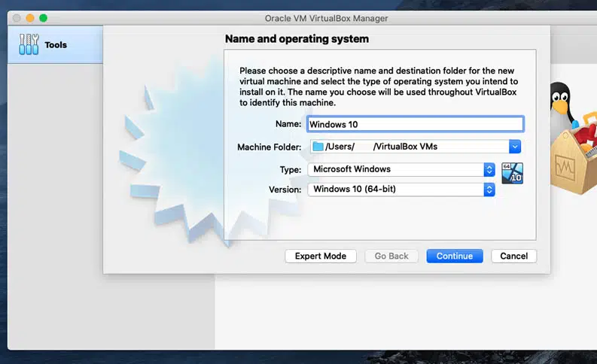The height and width of the screenshot is (364, 597).
Task: Open the Machine Folder dropdown arrow
Action: tap(515, 147)
